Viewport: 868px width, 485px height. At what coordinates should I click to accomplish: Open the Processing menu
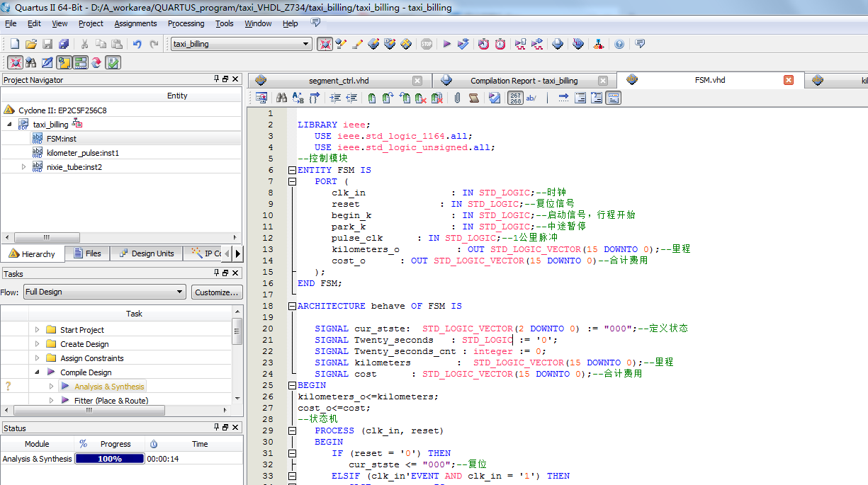pos(186,23)
